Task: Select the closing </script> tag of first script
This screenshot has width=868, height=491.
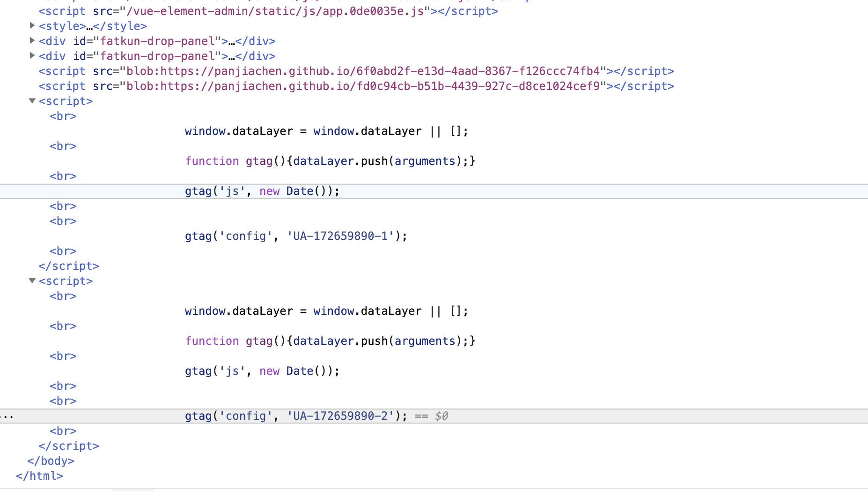Action: pos(69,266)
